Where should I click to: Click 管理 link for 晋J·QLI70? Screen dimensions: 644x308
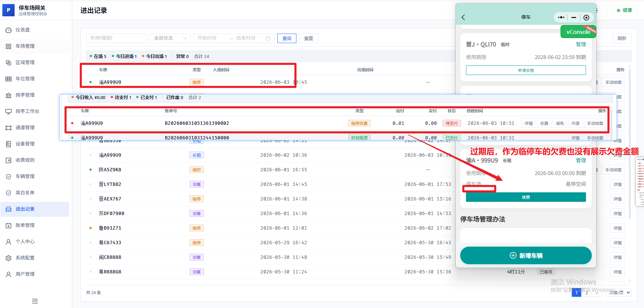coord(581,44)
